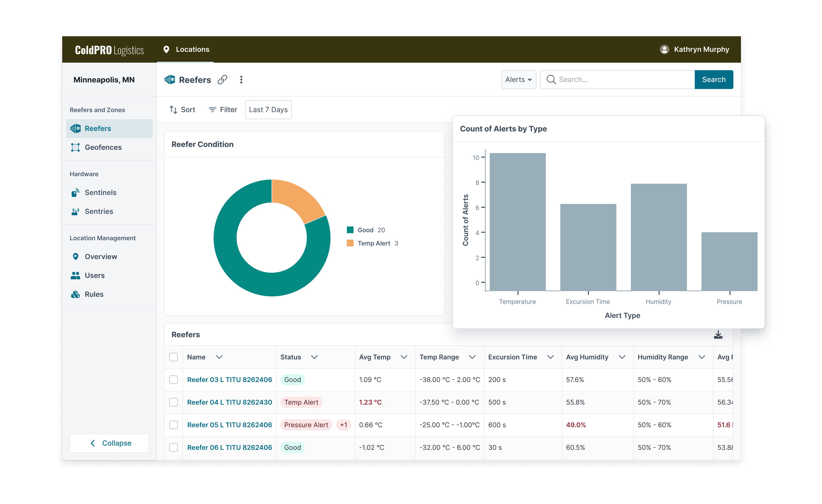Open the three-dot menu next to Reefers

click(241, 79)
